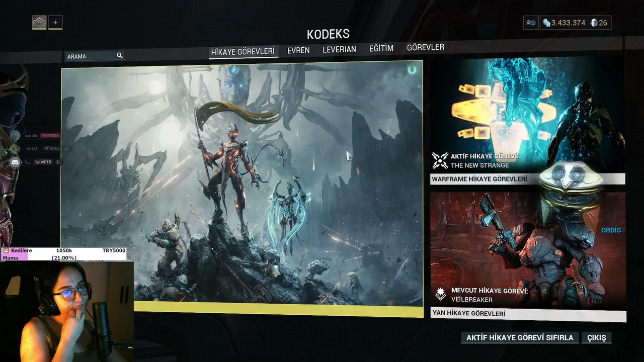The height and width of the screenshot is (362, 644).
Task: Click the Kodeks title heading
Action: (x=328, y=34)
